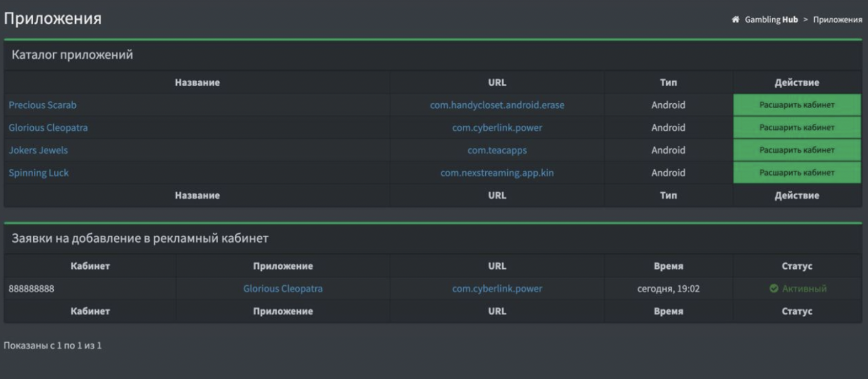Screen dimensions: 868x379
Task: Sort requests by the Время column header
Action: pyautogui.click(x=669, y=266)
